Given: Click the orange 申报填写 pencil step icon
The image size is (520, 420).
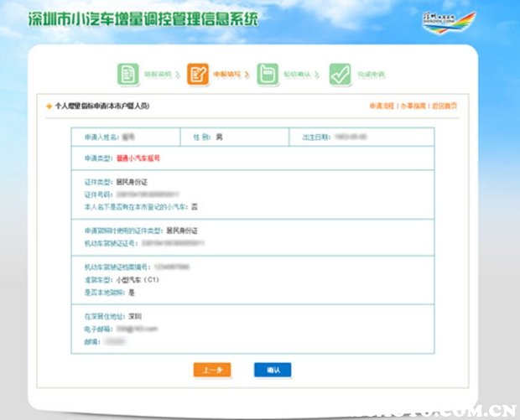Looking at the screenshot, I should (x=198, y=74).
